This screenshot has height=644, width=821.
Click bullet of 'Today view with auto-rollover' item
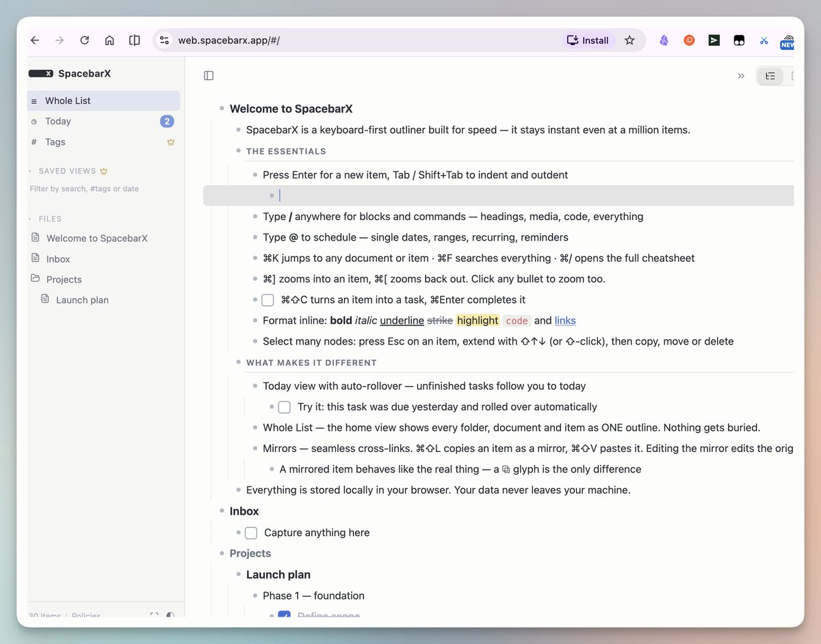(x=255, y=386)
